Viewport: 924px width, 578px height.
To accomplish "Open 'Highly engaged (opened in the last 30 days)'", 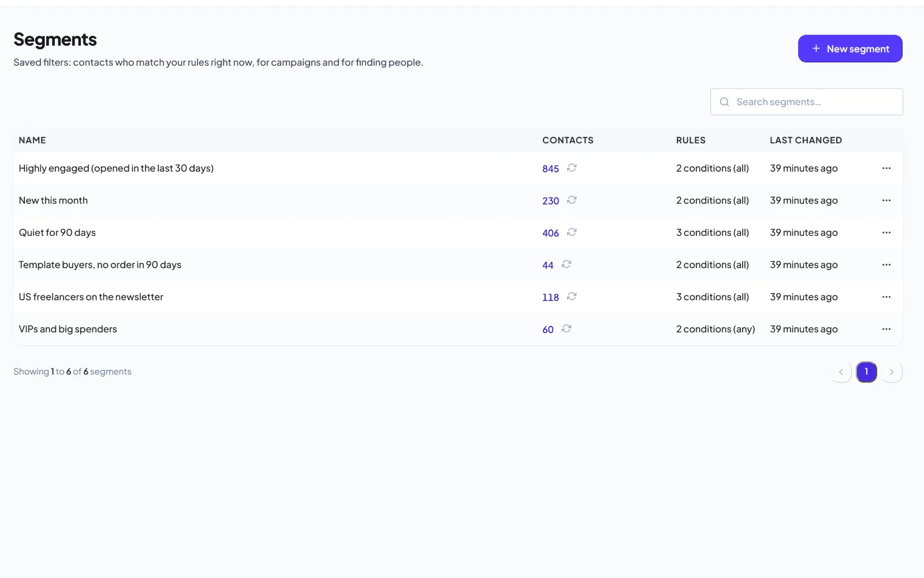I will 116,168.
